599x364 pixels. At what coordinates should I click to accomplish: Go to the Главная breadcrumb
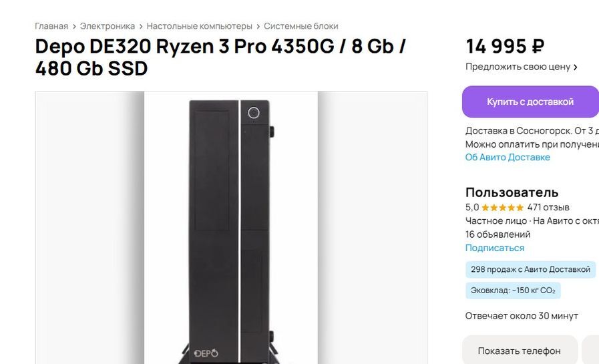coord(51,26)
